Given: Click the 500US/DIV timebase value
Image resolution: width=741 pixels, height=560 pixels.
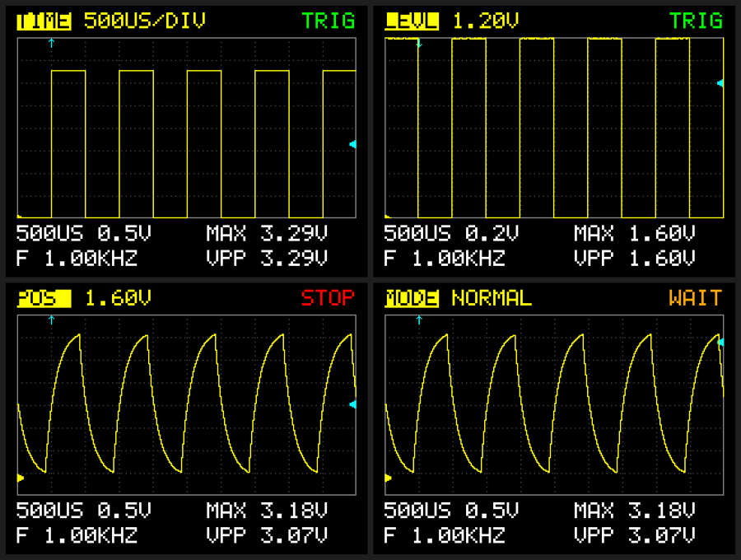Looking at the screenshot, I should pyautogui.click(x=145, y=21).
